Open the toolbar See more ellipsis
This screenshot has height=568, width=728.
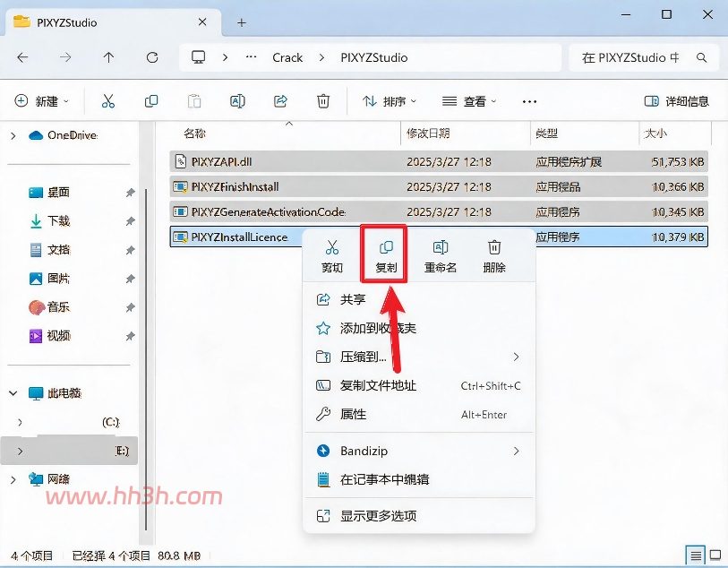pos(529,101)
